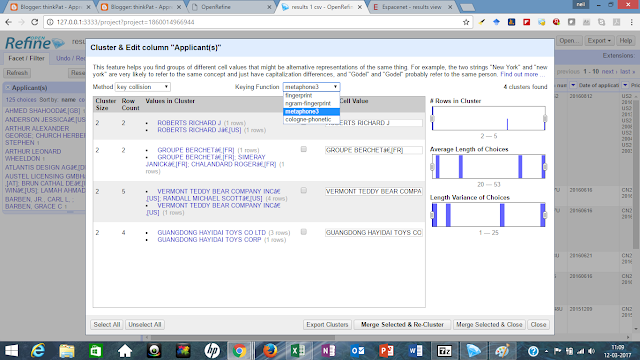This screenshot has width=640, height=360.
Task: Pick the highlighted metaphone3 list option
Action: pyautogui.click(x=311, y=111)
